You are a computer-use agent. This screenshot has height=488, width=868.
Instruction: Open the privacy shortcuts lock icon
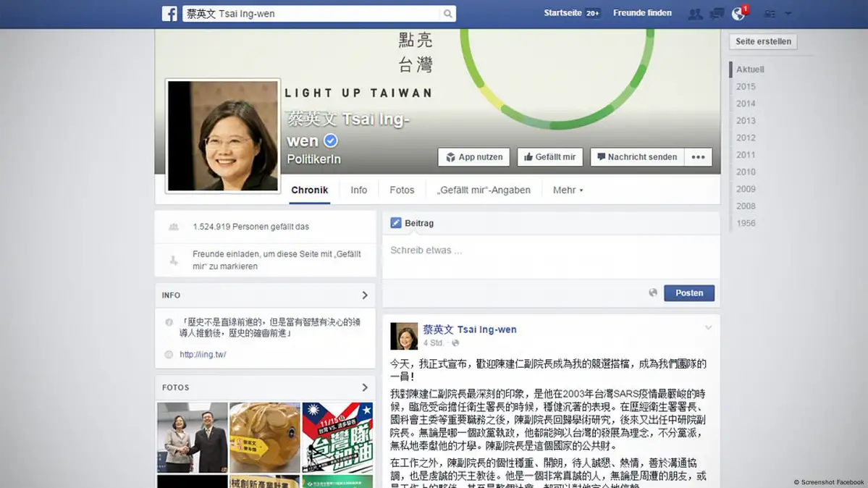(770, 14)
